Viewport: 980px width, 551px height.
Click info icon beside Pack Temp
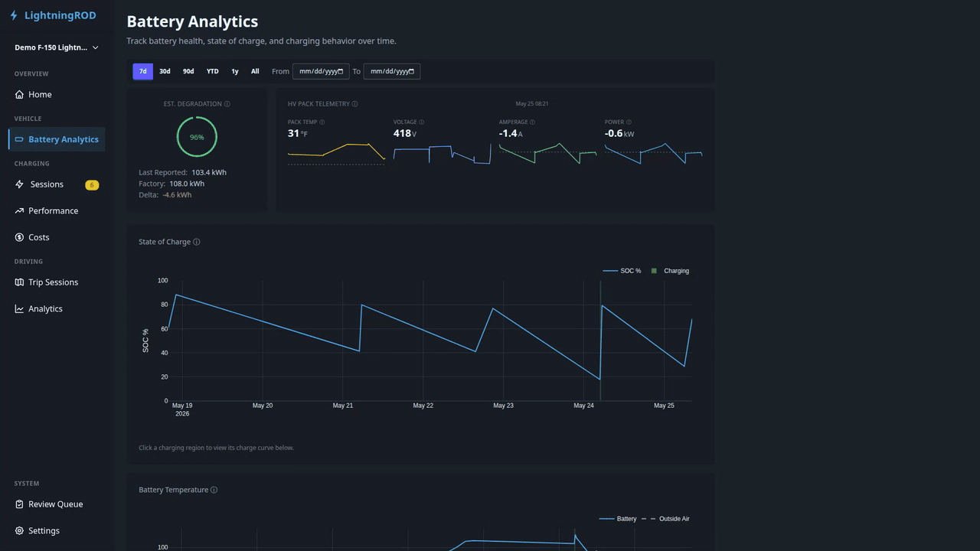[322, 122]
